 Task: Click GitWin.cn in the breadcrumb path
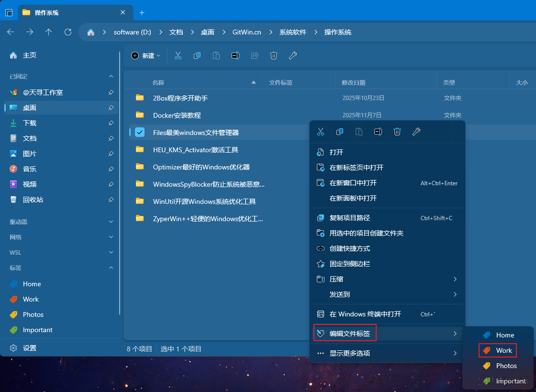(246, 32)
